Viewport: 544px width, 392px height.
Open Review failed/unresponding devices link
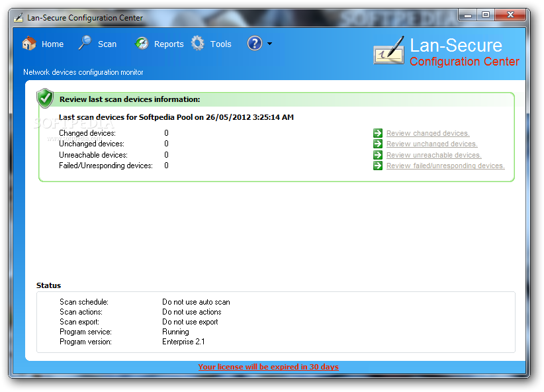pyautogui.click(x=445, y=166)
